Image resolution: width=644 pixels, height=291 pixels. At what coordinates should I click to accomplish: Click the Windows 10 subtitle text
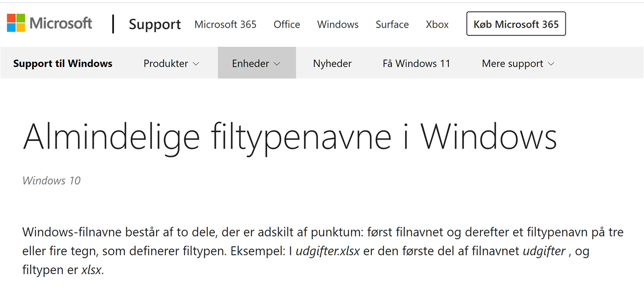coord(51,180)
